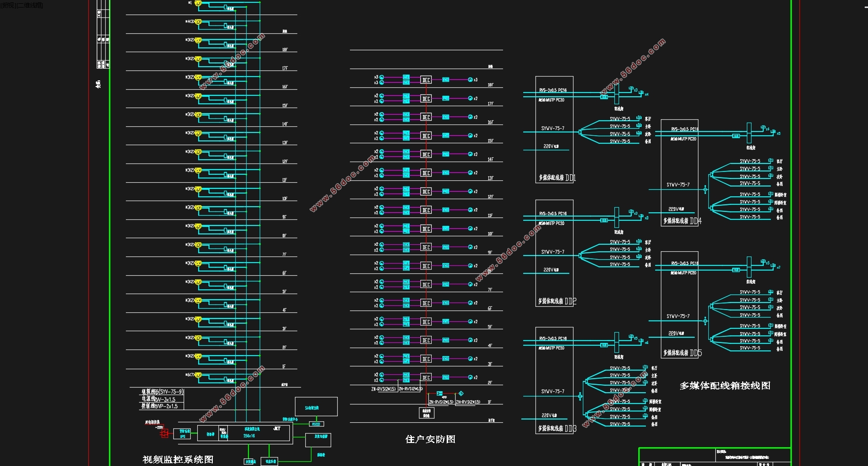The image size is (868, 466).
Task: Click the 18F label in the security diagram
Action: point(490,85)
